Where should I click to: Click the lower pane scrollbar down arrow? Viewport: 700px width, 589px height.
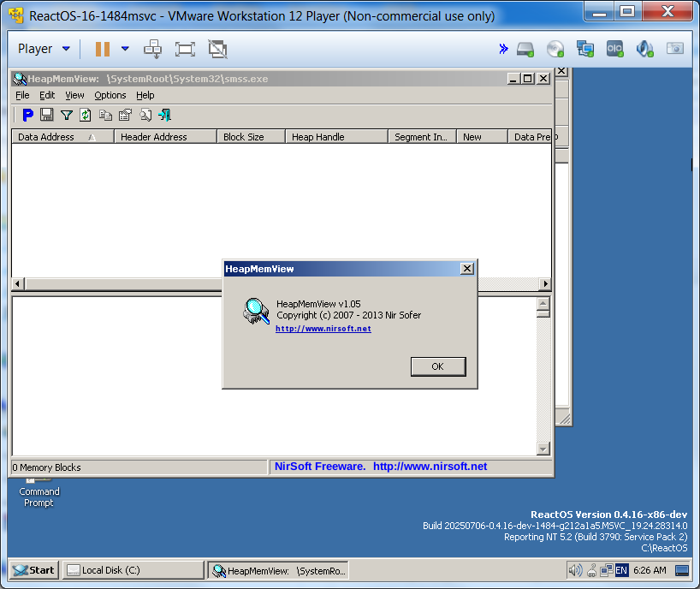[543, 449]
